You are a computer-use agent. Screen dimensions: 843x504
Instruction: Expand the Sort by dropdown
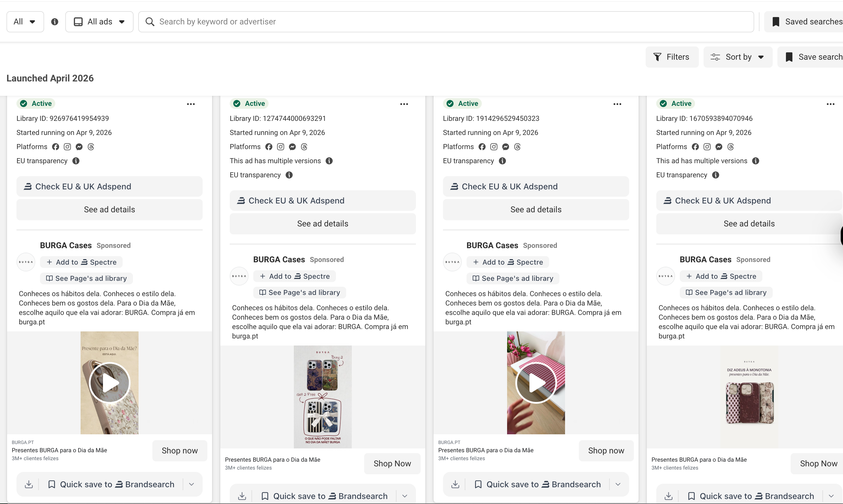click(738, 57)
